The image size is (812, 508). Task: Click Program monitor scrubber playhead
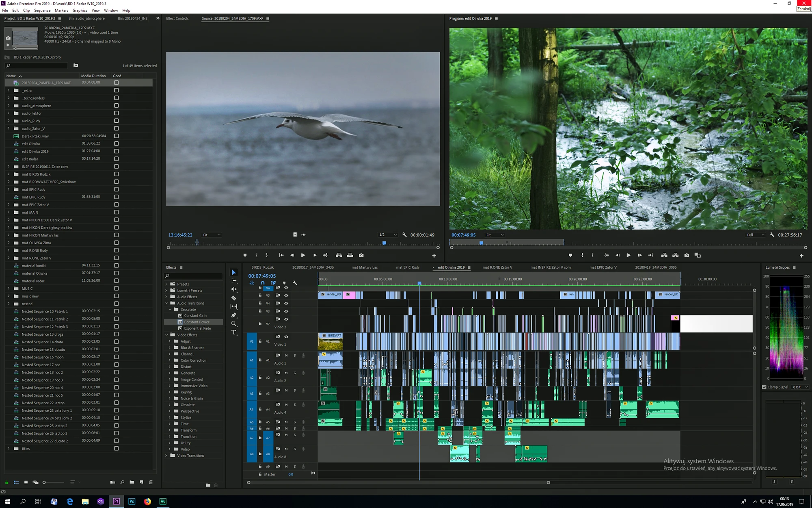click(481, 243)
